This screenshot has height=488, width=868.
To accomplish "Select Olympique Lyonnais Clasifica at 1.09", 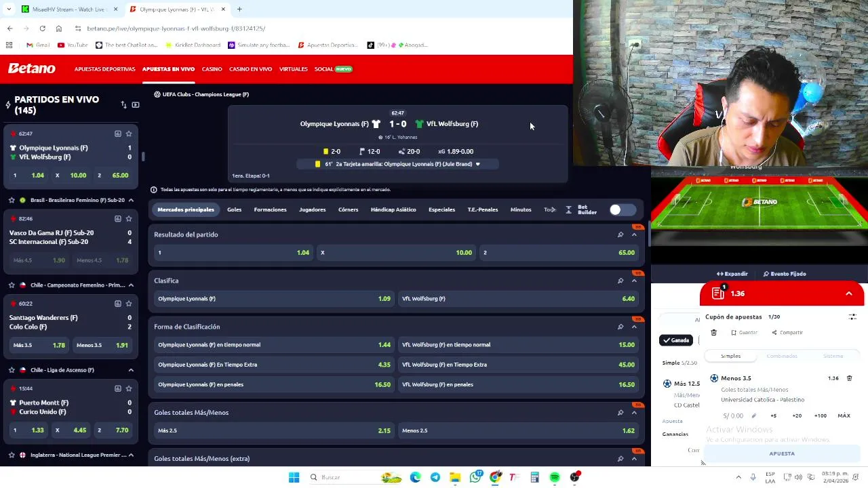I will pos(274,298).
